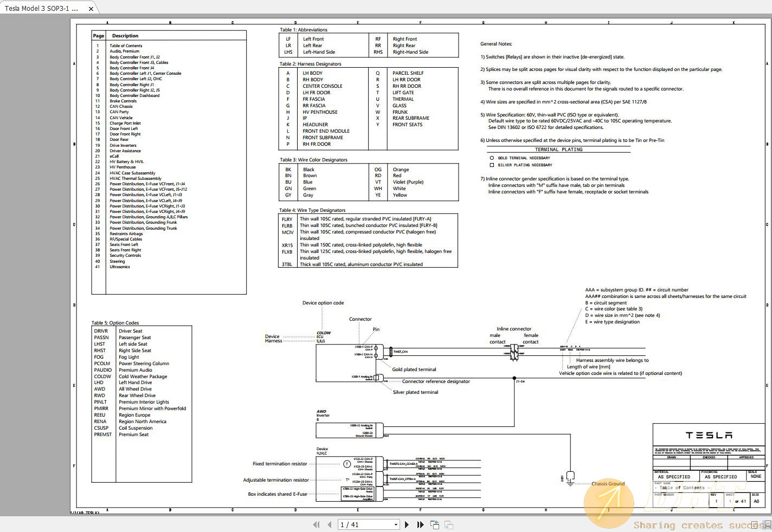Jump to the last page
The width and height of the screenshot is (772, 532).
coord(420,524)
